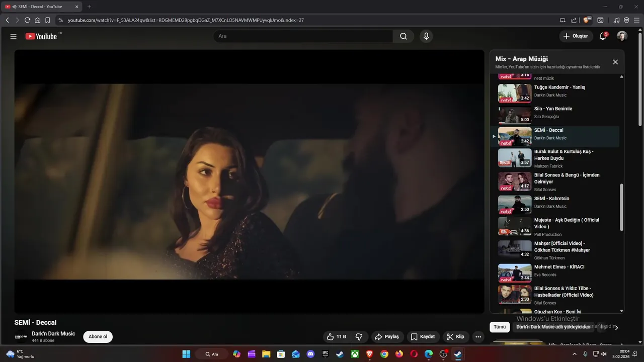Bookmark this page icon
Viewport: 644px width, 362px height.
47,20
